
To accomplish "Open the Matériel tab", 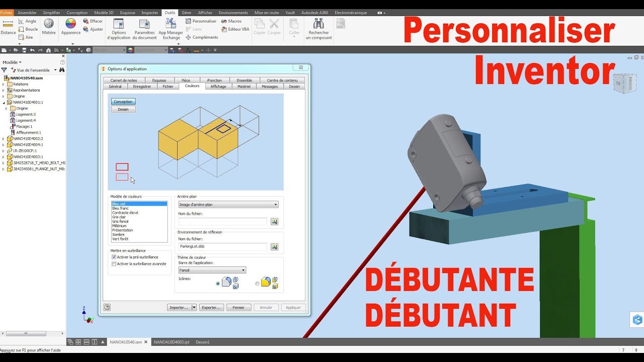I will click(x=244, y=86).
